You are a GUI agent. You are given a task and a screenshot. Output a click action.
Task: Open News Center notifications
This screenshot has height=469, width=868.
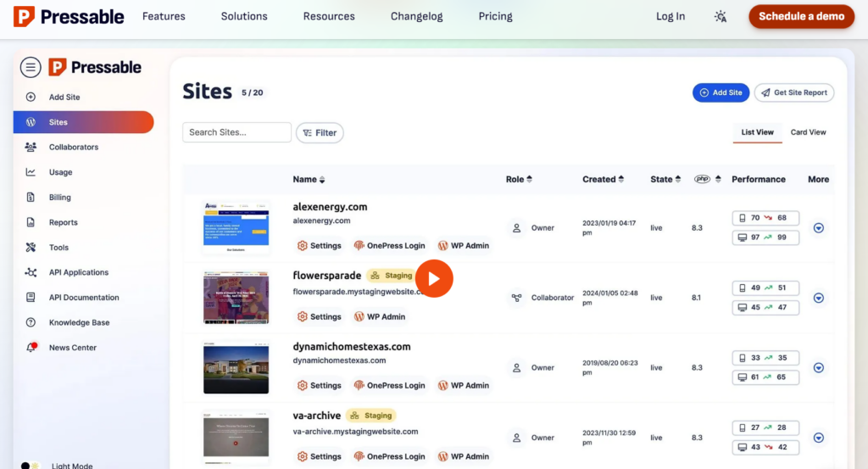(x=73, y=348)
